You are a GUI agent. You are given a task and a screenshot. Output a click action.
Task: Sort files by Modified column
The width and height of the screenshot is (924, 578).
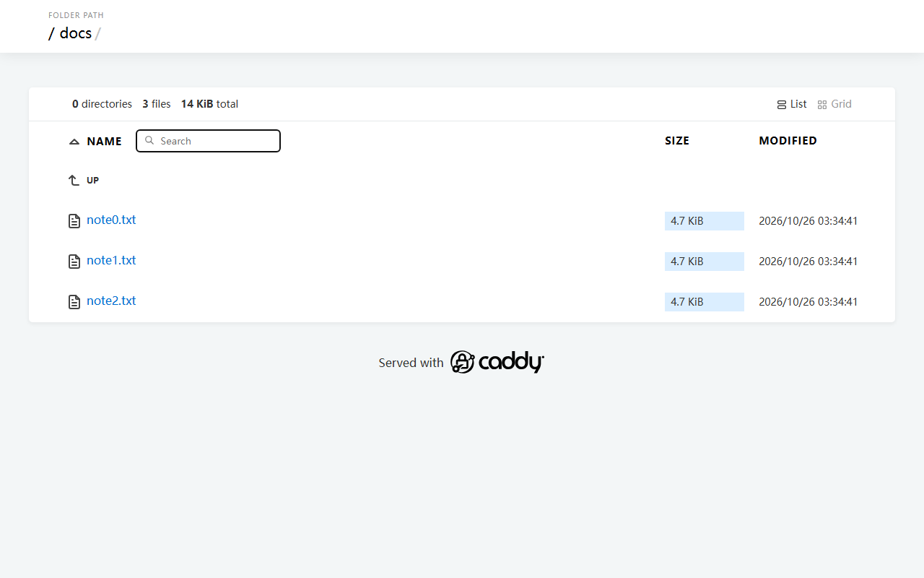[x=788, y=141]
